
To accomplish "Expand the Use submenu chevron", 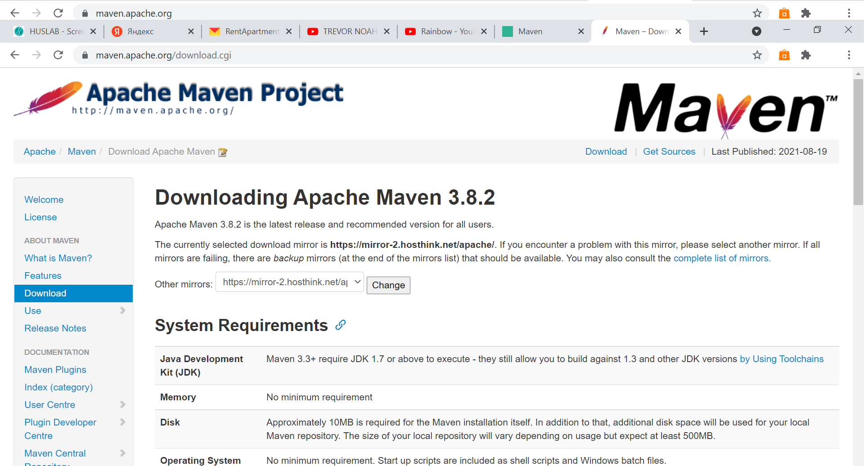I will [123, 310].
